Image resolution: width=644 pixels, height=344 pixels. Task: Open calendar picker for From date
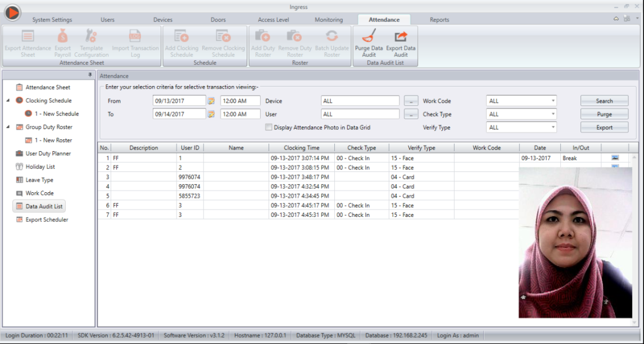tap(211, 101)
